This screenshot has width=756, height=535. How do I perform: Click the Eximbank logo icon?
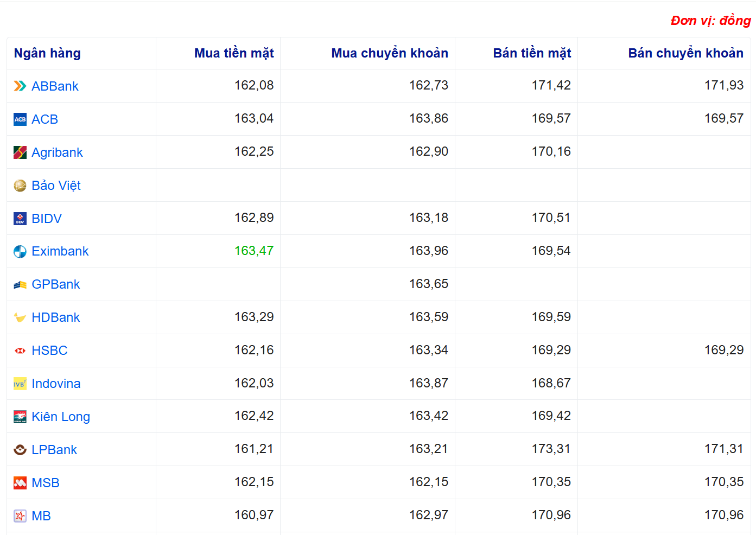(x=20, y=252)
